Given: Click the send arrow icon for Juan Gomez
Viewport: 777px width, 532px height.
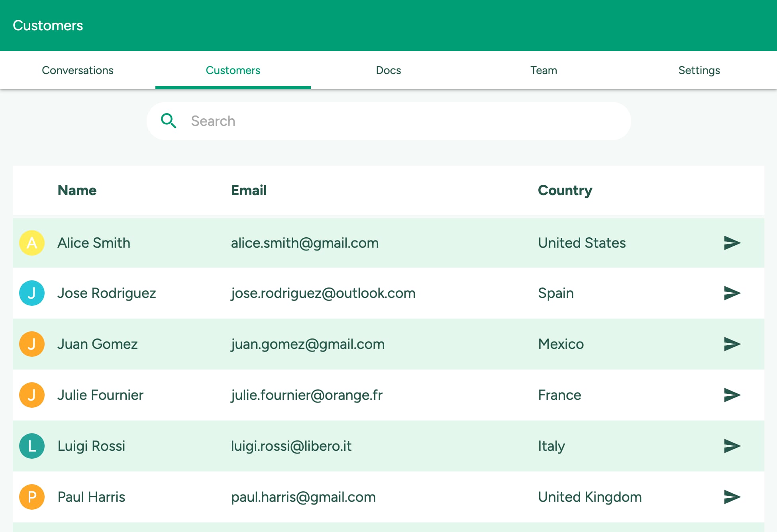Looking at the screenshot, I should coord(732,344).
